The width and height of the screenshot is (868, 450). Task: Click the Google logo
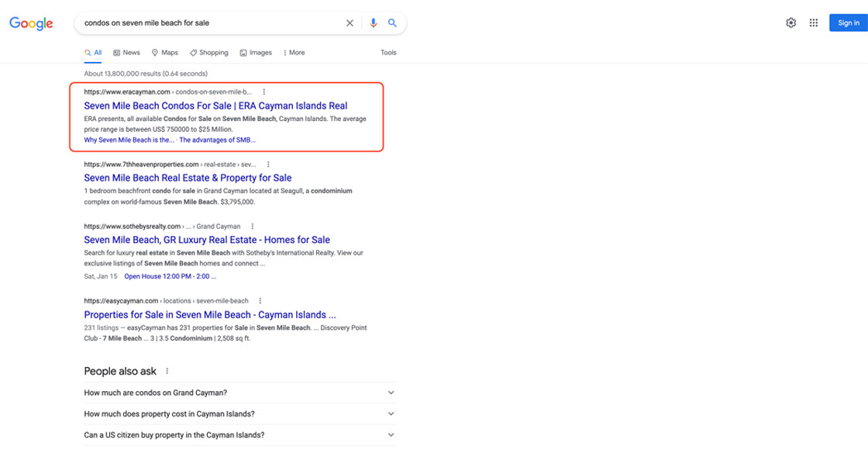(31, 23)
